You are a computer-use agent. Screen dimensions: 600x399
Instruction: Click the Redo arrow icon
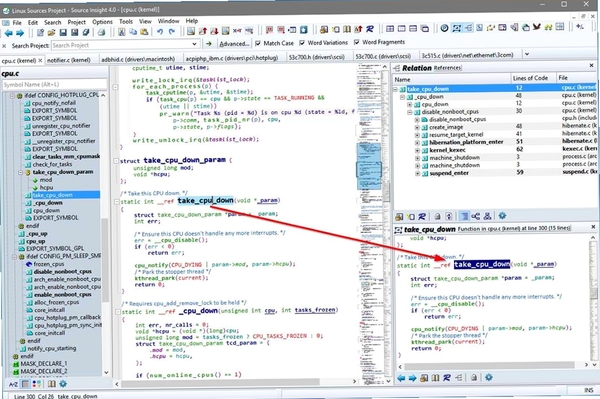172,32
